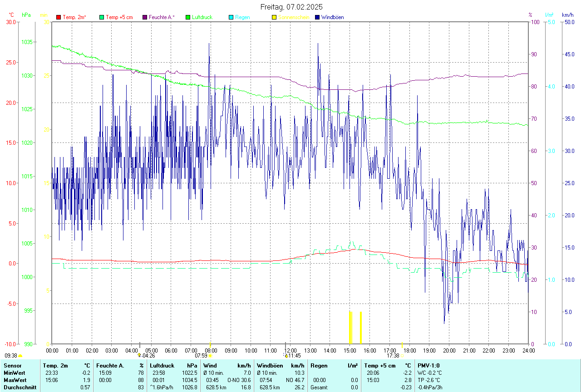
Task: Click the yellow sun icon after 07:59
Action: [x=210, y=356]
